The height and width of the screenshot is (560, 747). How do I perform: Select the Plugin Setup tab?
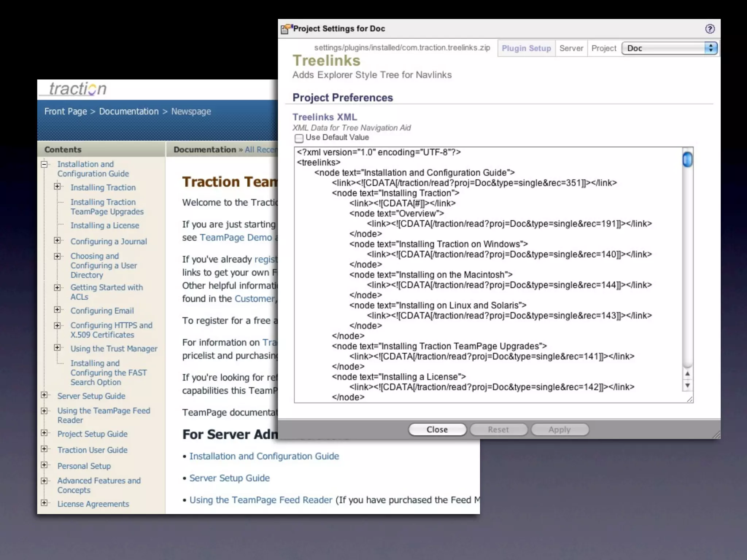click(526, 48)
